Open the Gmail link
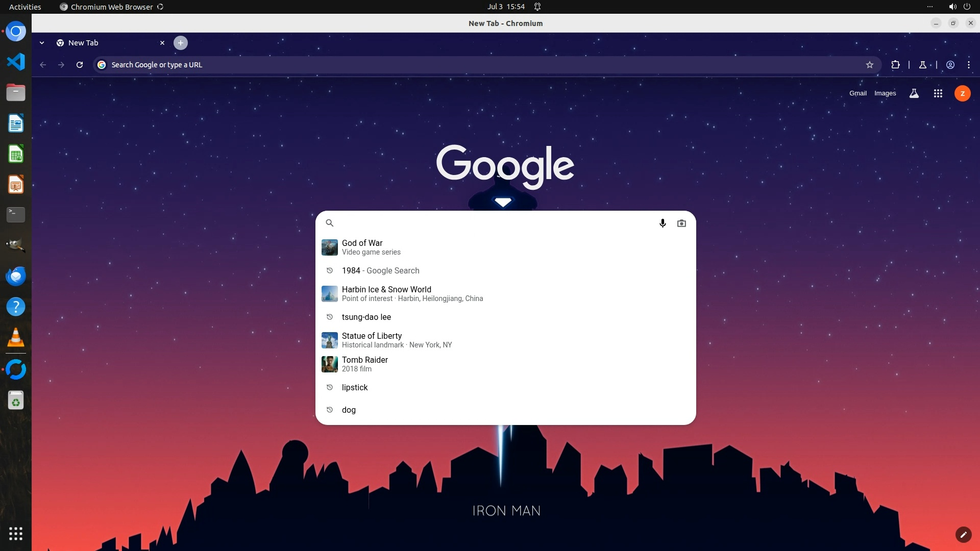This screenshot has height=551, width=980. point(857,93)
